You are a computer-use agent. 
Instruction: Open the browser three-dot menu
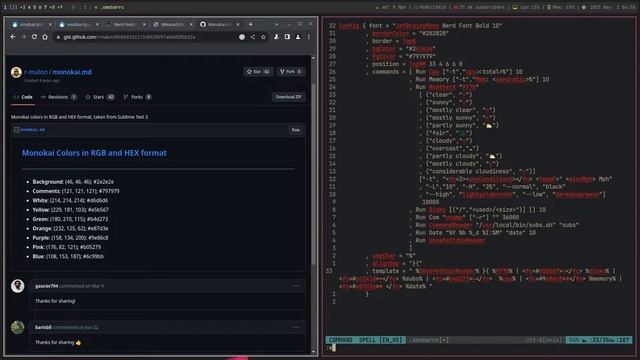pyautogui.click(x=309, y=37)
